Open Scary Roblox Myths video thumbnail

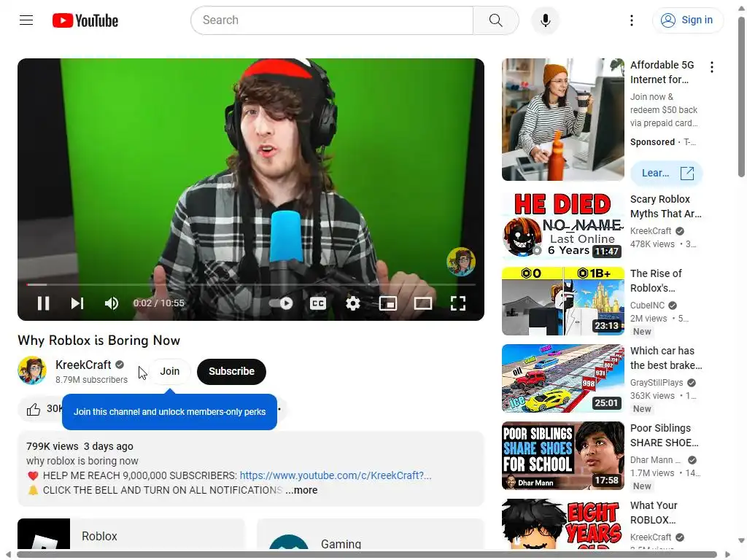click(x=562, y=225)
